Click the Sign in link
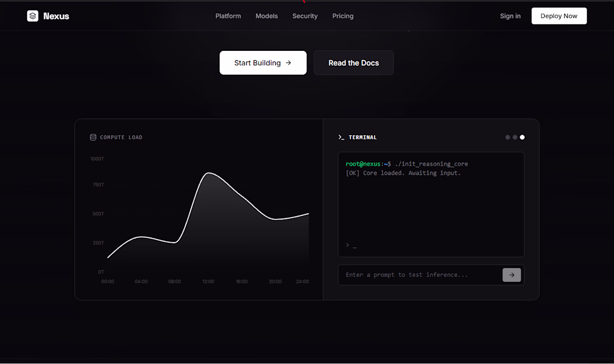The image size is (614, 364). click(x=510, y=16)
